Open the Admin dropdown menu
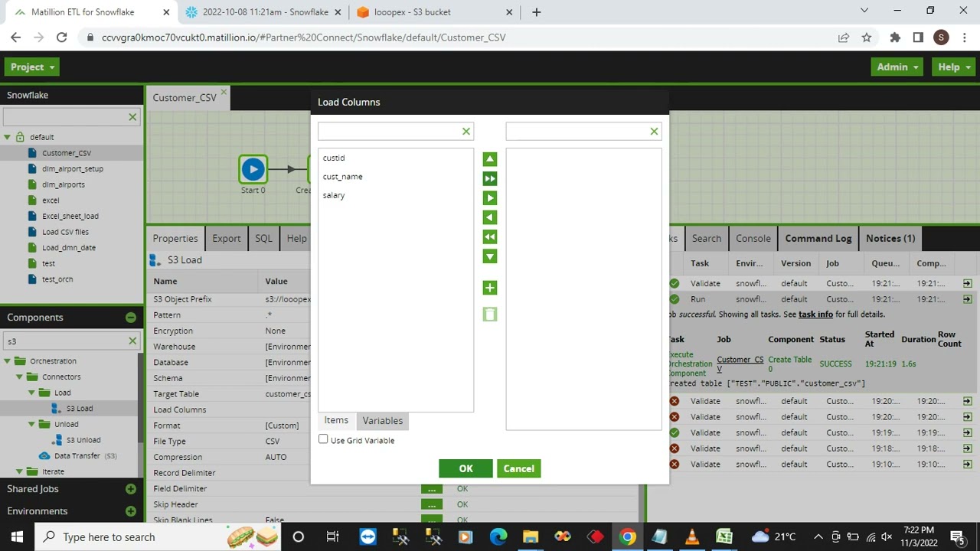 (898, 67)
